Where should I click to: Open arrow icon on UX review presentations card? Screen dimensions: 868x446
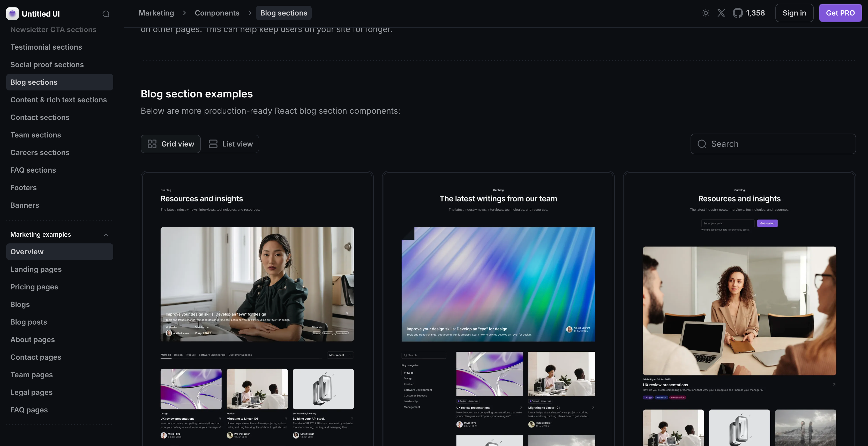(x=220, y=419)
